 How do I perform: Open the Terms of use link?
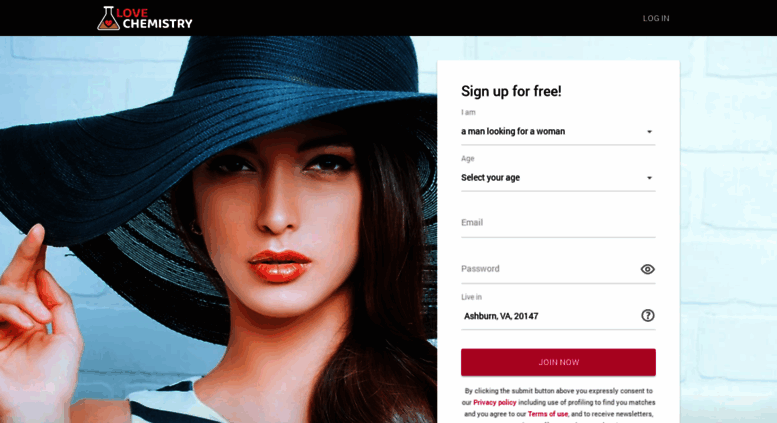(548, 414)
